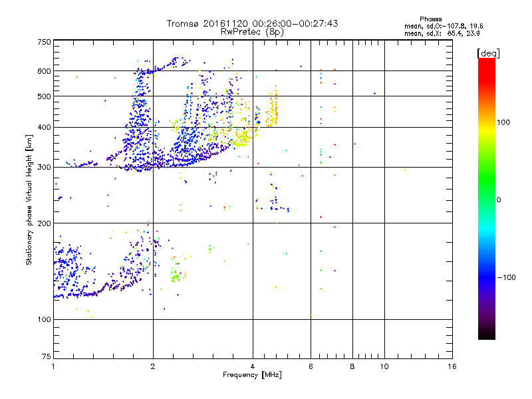Click the plot title 'Tromsø 20161120 00:26:00-00:27:43'
The height and width of the screenshot is (399, 532).
[252, 23]
